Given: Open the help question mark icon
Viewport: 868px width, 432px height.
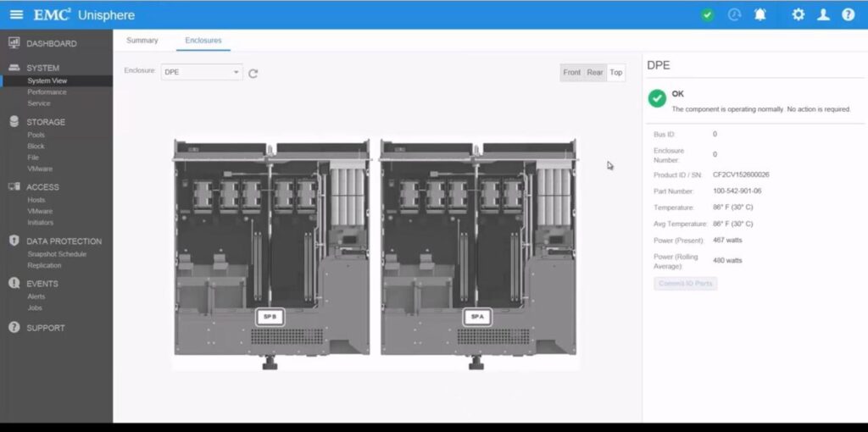Looking at the screenshot, I should coord(848,15).
